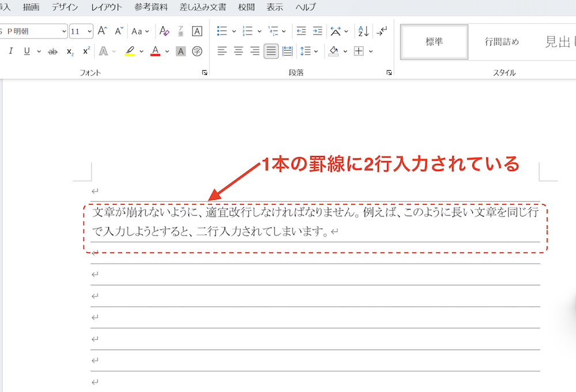The image size is (576, 392).
Task: Decrease font size with the A-down icon
Action: 119,31
